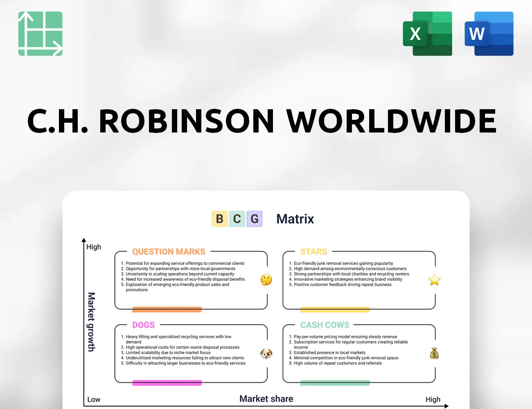Click the QUESTION MARKS quadrant heading
532x409 pixels.
[169, 252]
